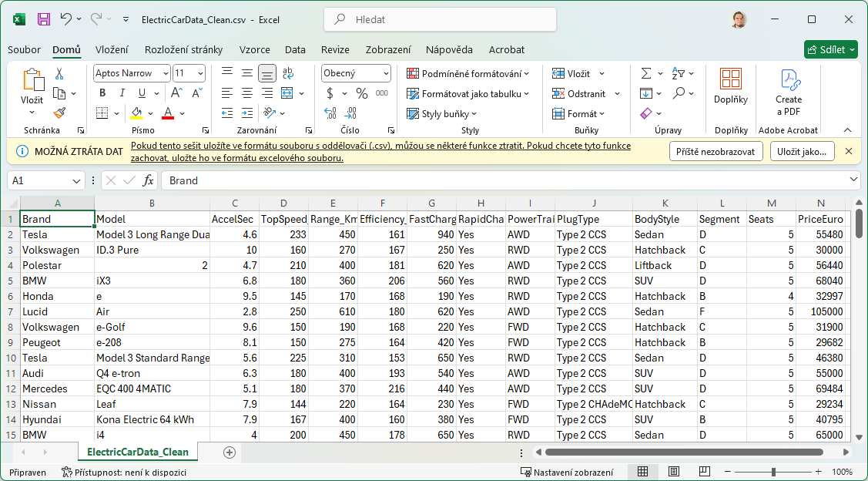Toggle Top Align vertical alignment
Image resolution: width=868 pixels, height=481 pixels.
[x=227, y=73]
